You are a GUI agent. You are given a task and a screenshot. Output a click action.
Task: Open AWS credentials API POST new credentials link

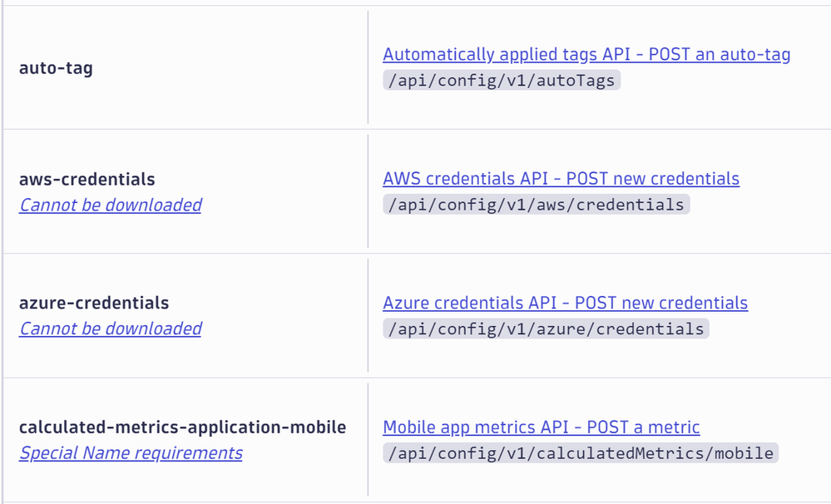561,179
